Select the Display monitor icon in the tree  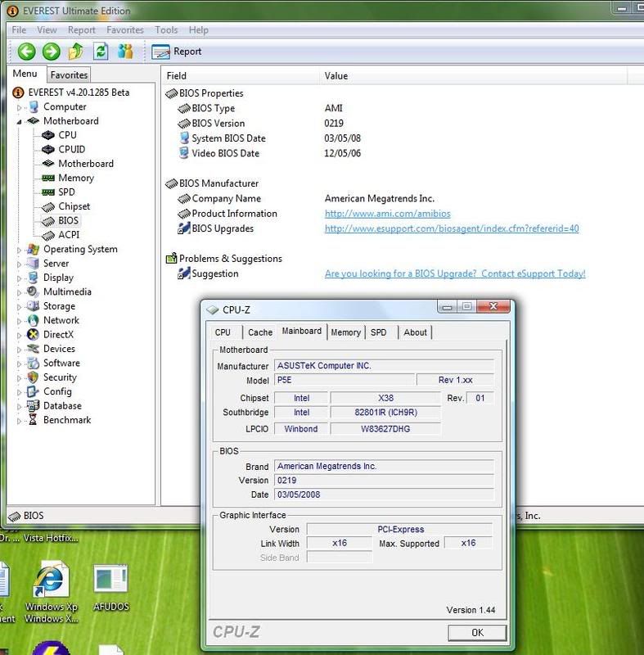[x=33, y=278]
